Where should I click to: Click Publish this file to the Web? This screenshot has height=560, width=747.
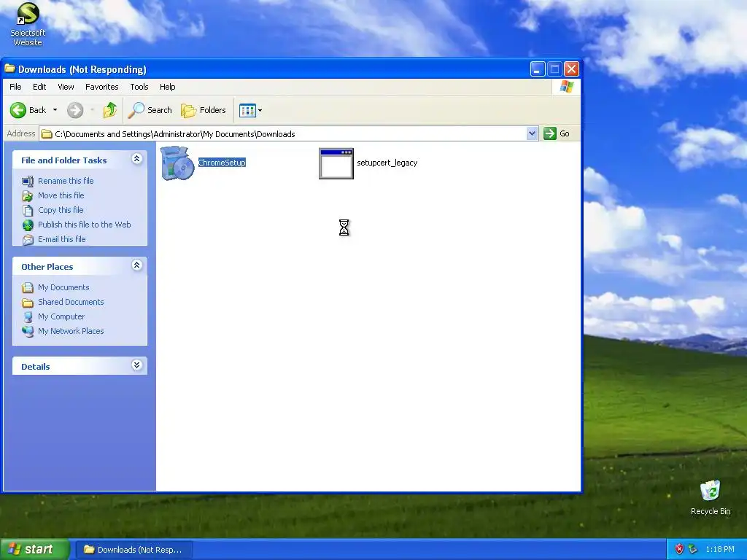coord(85,225)
